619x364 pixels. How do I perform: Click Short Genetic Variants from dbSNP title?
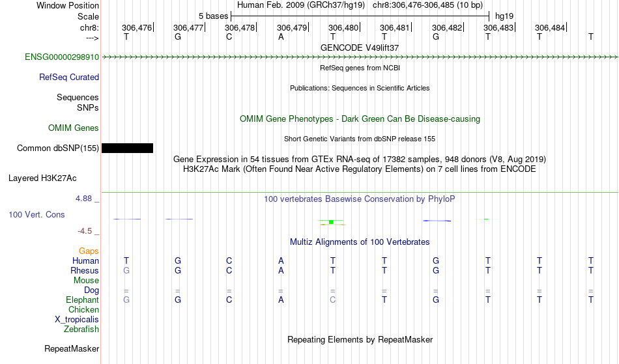point(360,139)
